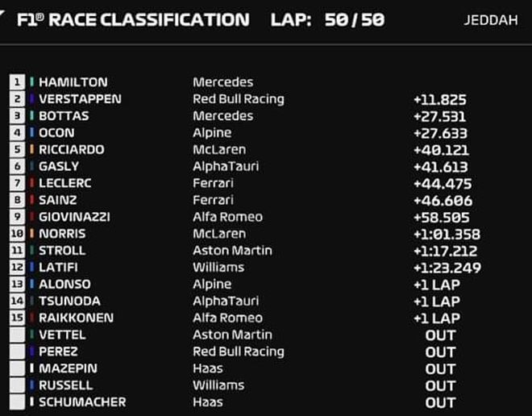Select driver name OCON
Viewport: 532px width, 416px height.
[x=56, y=132]
